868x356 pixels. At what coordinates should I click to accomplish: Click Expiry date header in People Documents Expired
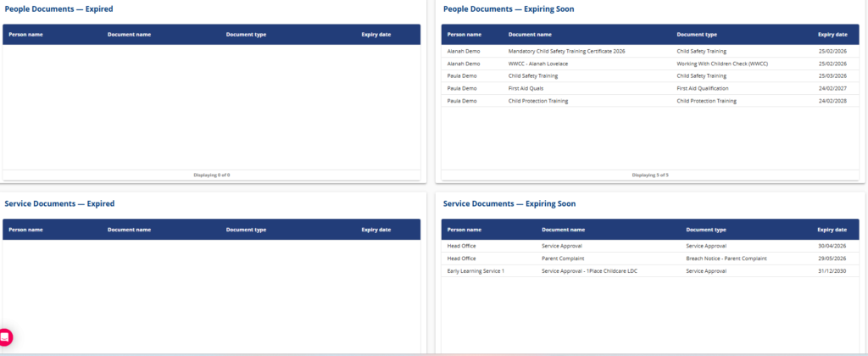(376, 35)
